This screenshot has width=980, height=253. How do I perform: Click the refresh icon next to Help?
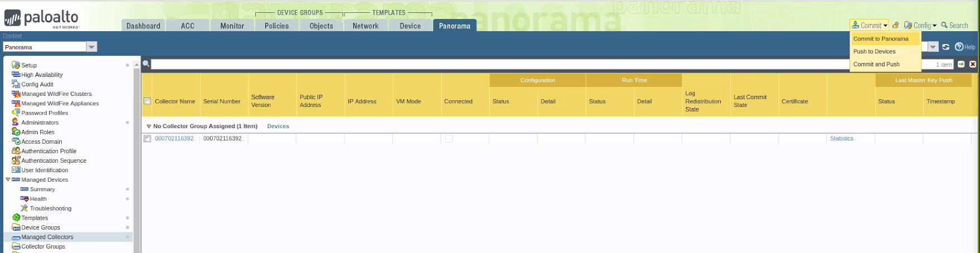(945, 47)
